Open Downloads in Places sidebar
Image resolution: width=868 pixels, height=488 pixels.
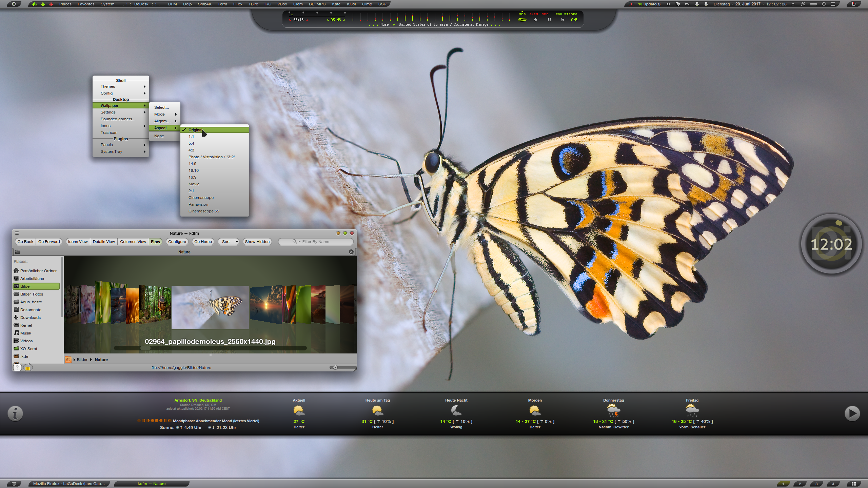tap(36, 318)
